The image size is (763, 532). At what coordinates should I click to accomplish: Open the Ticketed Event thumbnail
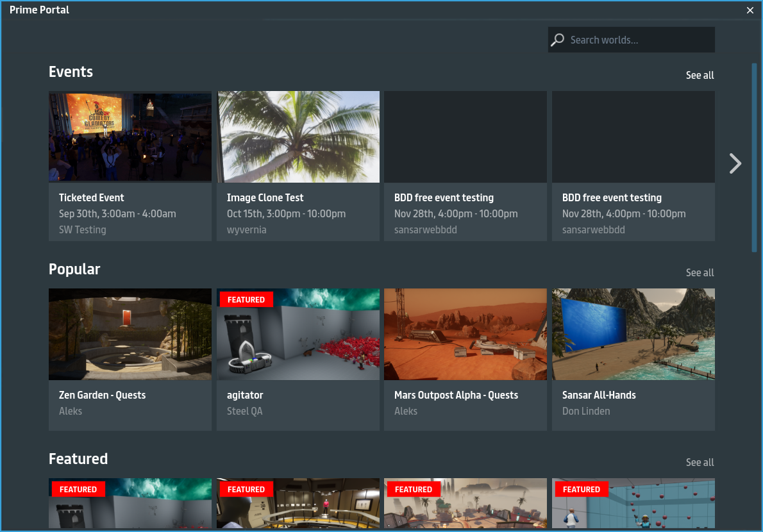point(130,137)
